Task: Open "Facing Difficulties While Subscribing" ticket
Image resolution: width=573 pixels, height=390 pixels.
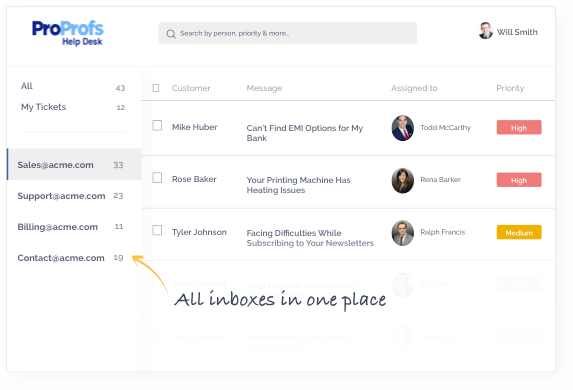Action: click(x=310, y=238)
